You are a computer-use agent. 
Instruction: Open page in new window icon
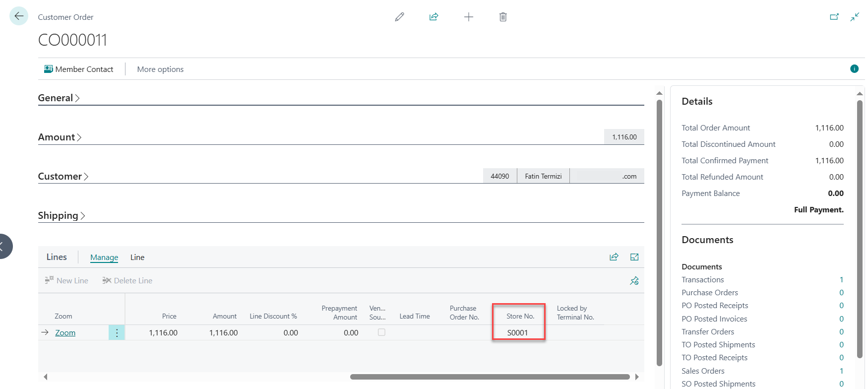(x=834, y=17)
